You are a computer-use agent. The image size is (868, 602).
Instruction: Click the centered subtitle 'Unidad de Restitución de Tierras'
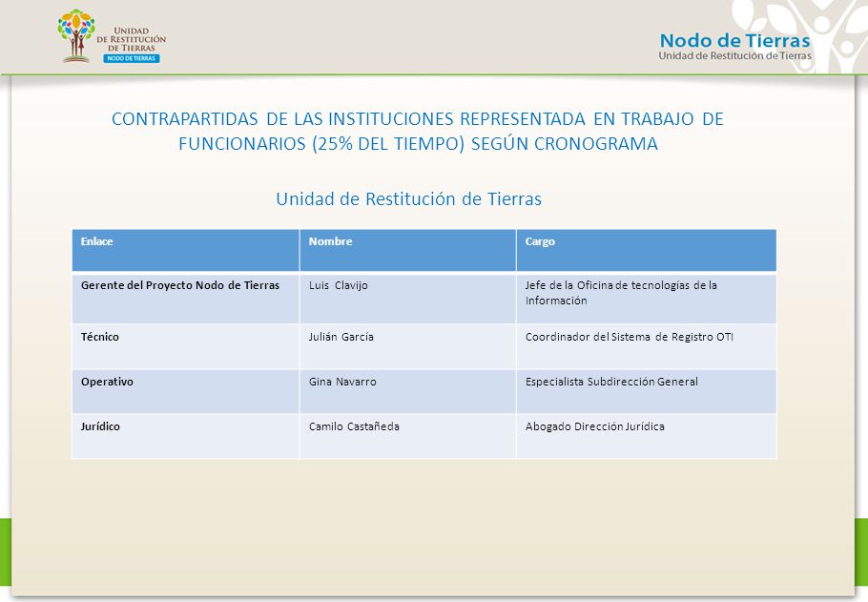pos(408,199)
